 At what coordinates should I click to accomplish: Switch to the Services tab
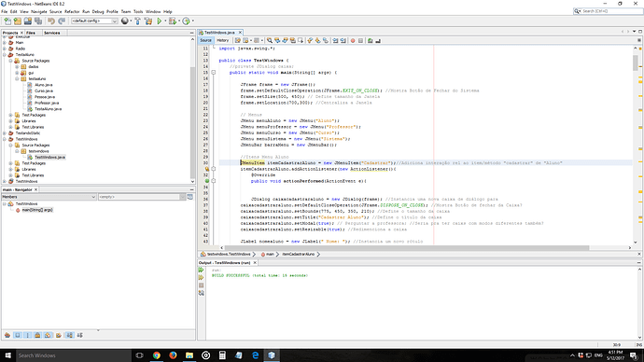pyautogui.click(x=51, y=33)
